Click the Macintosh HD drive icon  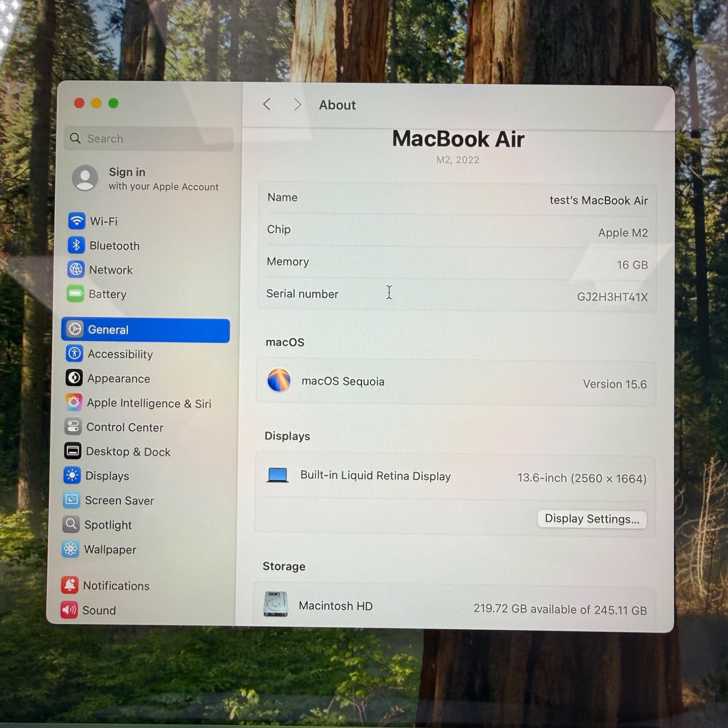pyautogui.click(x=276, y=604)
